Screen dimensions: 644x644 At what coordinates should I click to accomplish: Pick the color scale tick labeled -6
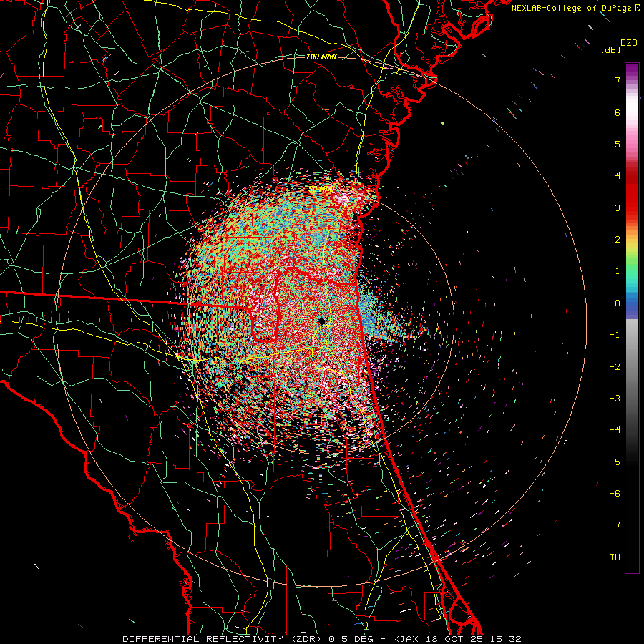tap(615, 494)
